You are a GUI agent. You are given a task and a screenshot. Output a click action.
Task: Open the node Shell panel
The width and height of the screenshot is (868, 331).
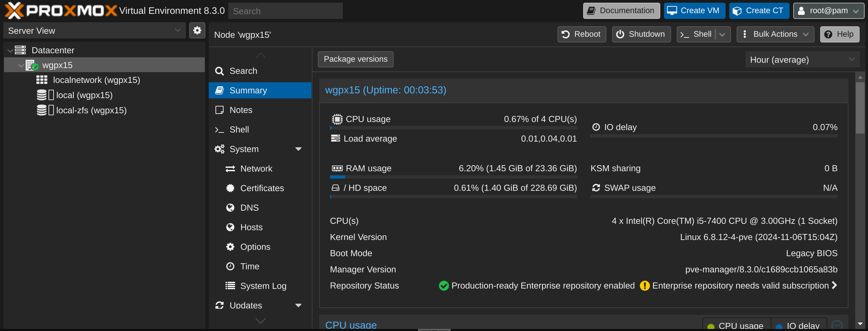260,129
